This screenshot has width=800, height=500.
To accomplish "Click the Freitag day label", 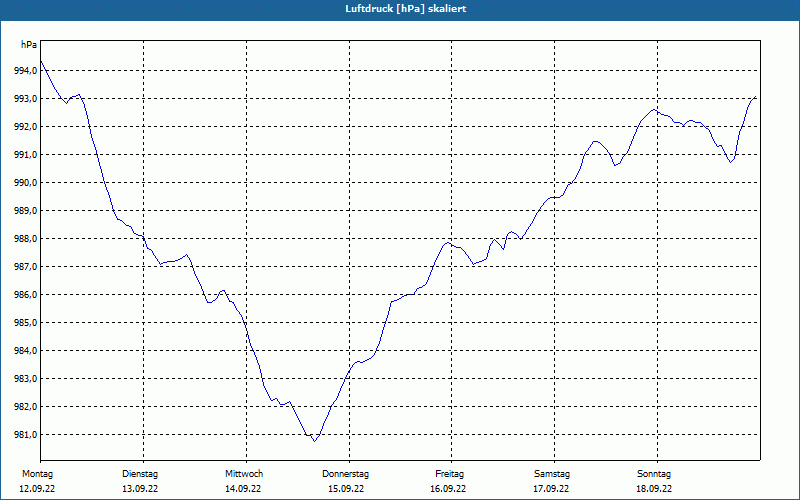I will (x=449, y=474).
